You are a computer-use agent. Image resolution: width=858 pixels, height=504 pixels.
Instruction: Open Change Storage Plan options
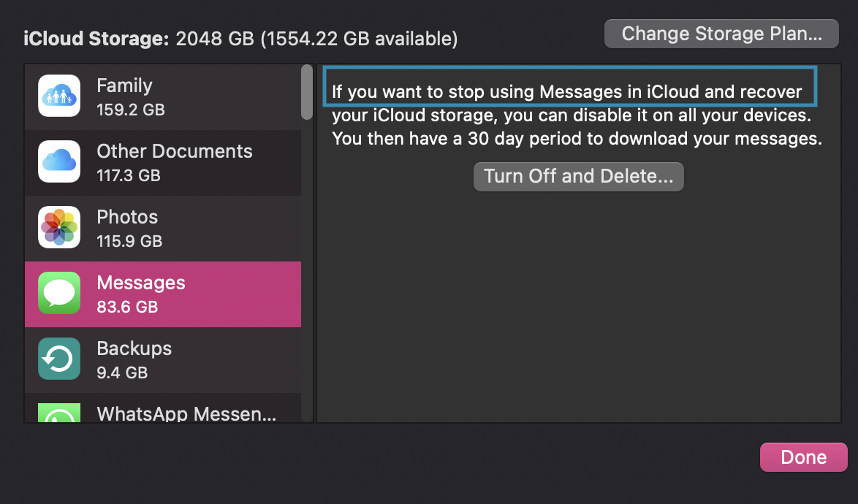[x=721, y=33]
